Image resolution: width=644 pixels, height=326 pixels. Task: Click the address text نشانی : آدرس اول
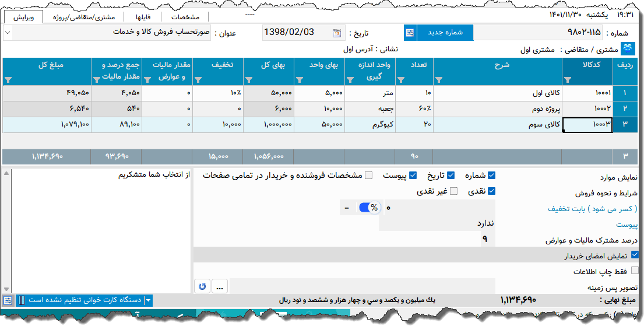point(371,50)
